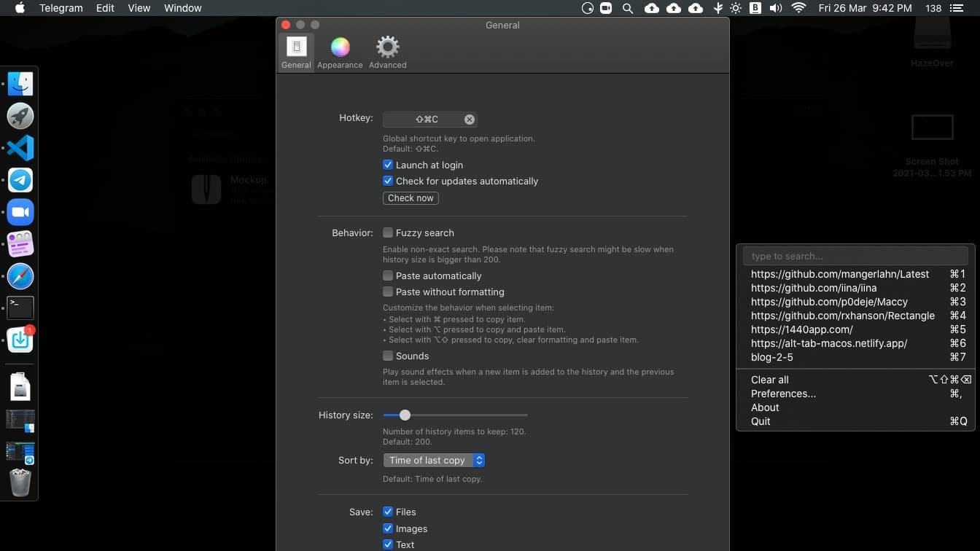Enable Paste without formatting
This screenshot has height=551, width=980.
(x=388, y=292)
